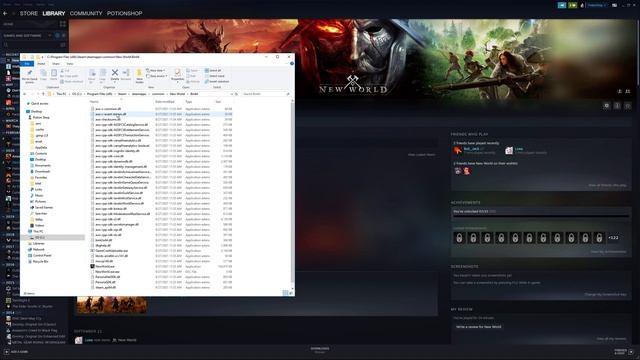Click the Move to ribbon icon
Image resolution: width=640 pixels, height=360 pixels.
point(92,76)
